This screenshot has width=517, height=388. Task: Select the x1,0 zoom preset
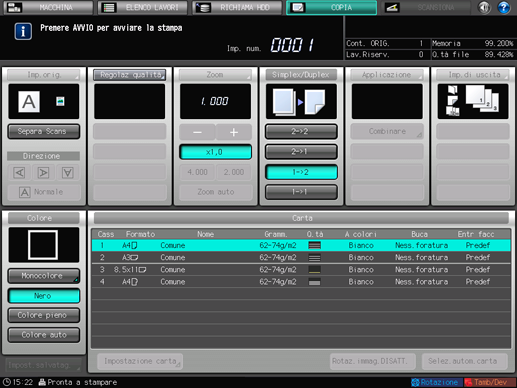pyautogui.click(x=215, y=152)
